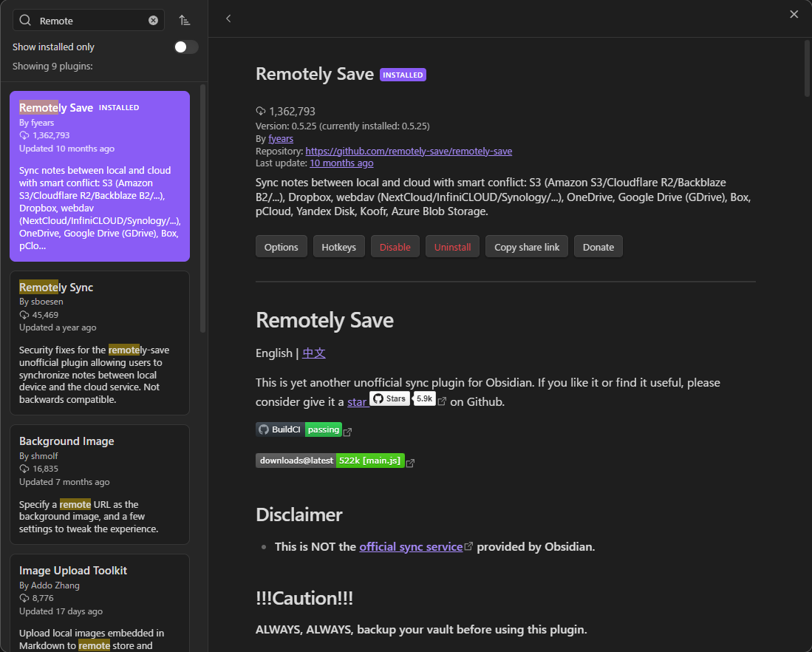The width and height of the screenshot is (812, 652).
Task: Close the plugin browser dialog
Action: pyautogui.click(x=794, y=14)
